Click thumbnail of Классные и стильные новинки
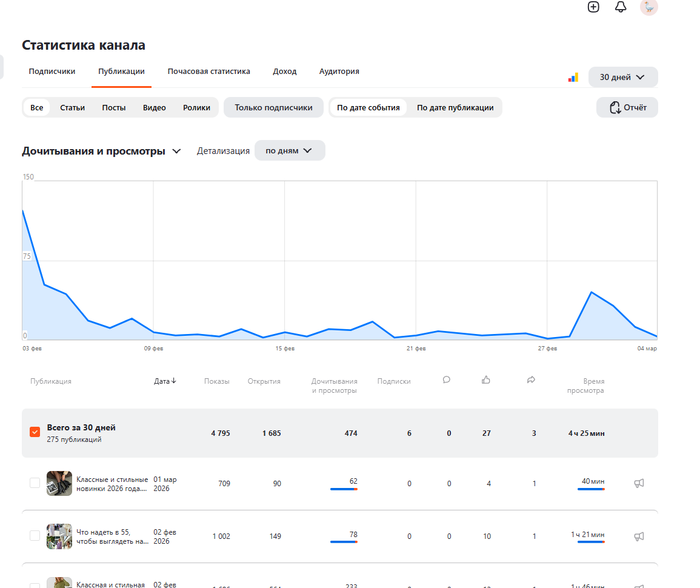 tap(59, 483)
